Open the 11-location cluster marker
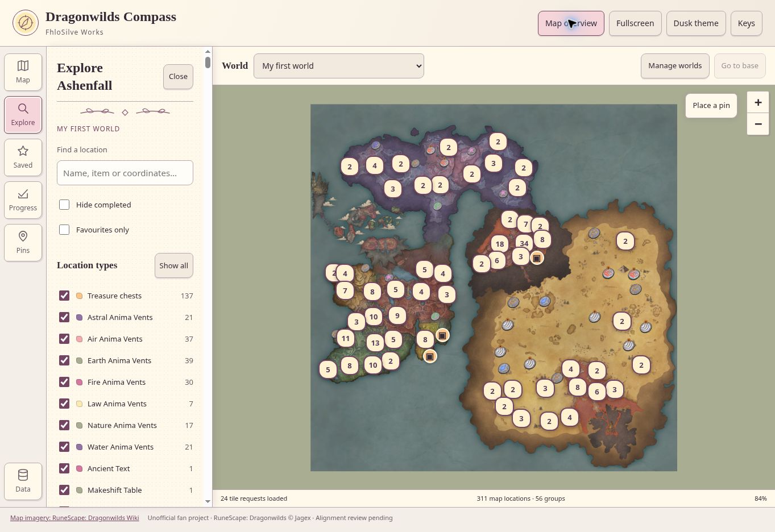Screen dimensions: 775x532 coord(346,338)
